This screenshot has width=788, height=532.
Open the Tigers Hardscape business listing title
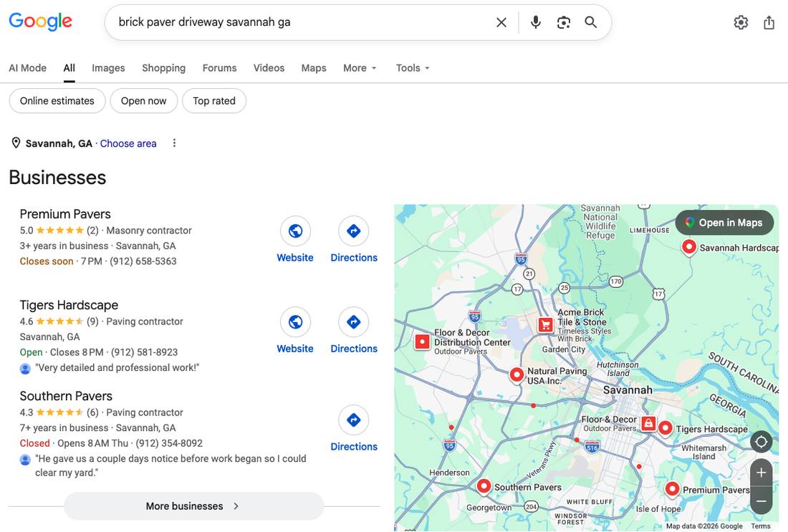(x=69, y=305)
